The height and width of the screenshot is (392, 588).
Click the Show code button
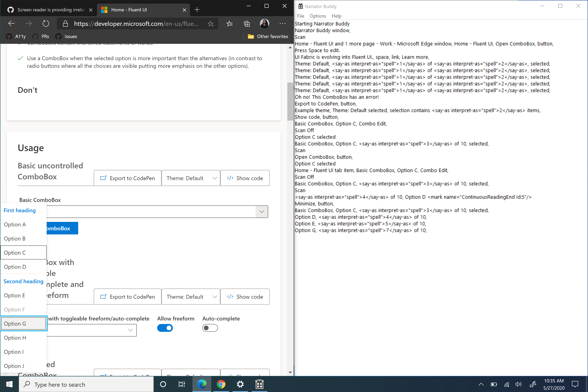pos(245,178)
